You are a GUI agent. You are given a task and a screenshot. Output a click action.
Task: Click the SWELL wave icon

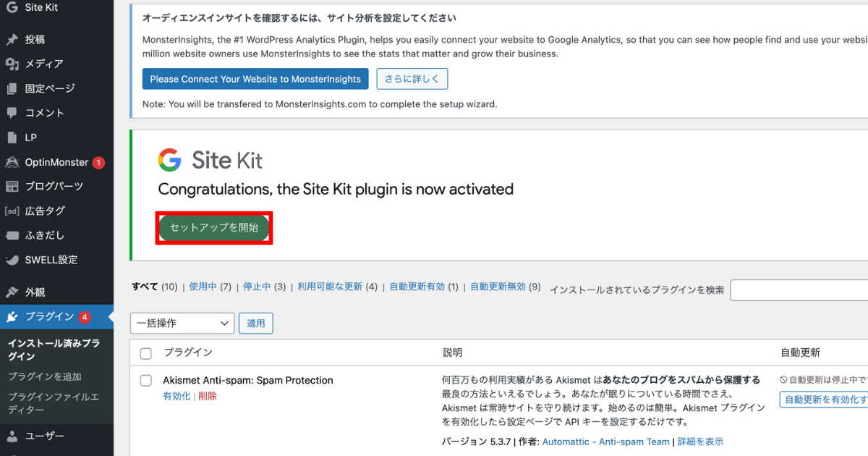pyautogui.click(x=12, y=260)
